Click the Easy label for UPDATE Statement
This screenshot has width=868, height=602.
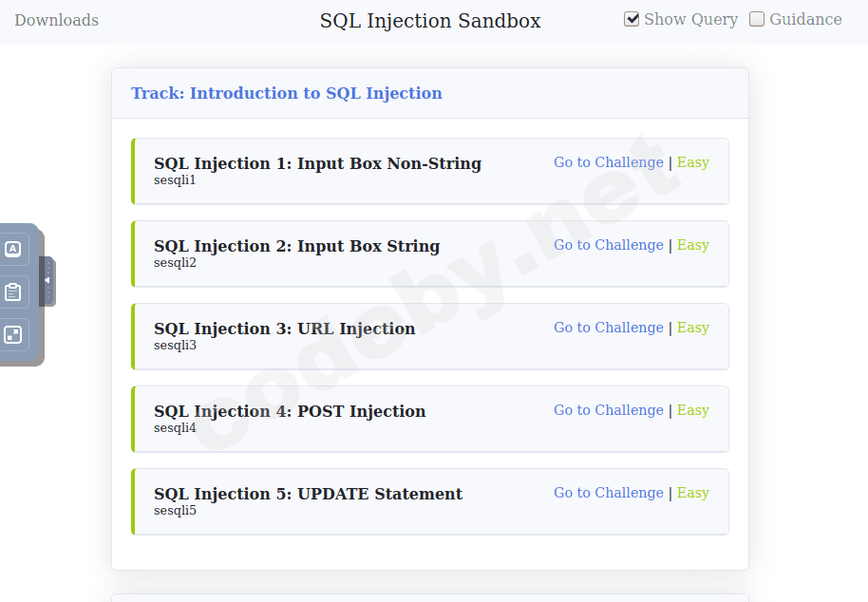[693, 493]
